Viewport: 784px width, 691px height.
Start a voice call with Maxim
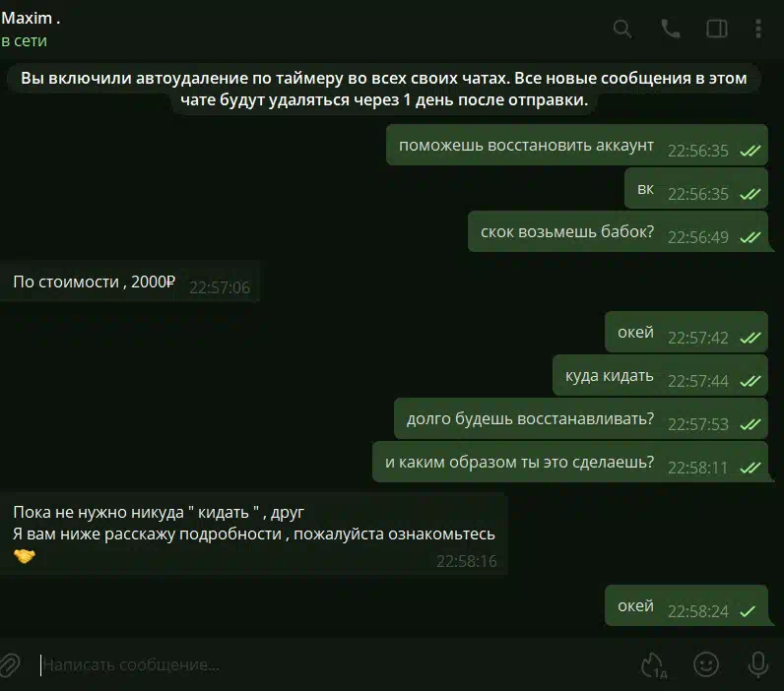pos(671,29)
